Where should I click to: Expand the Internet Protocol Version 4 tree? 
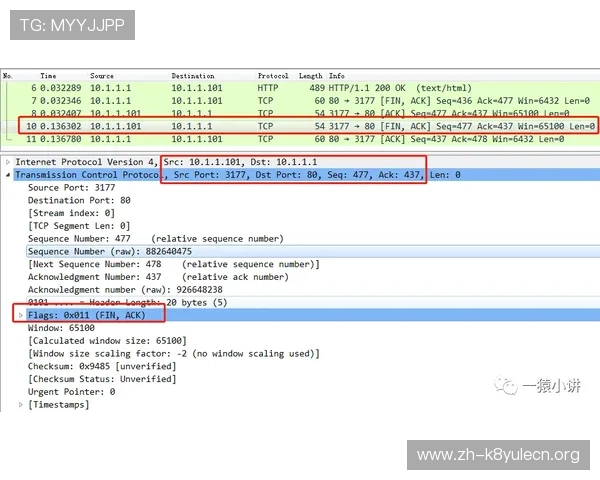click(x=8, y=162)
